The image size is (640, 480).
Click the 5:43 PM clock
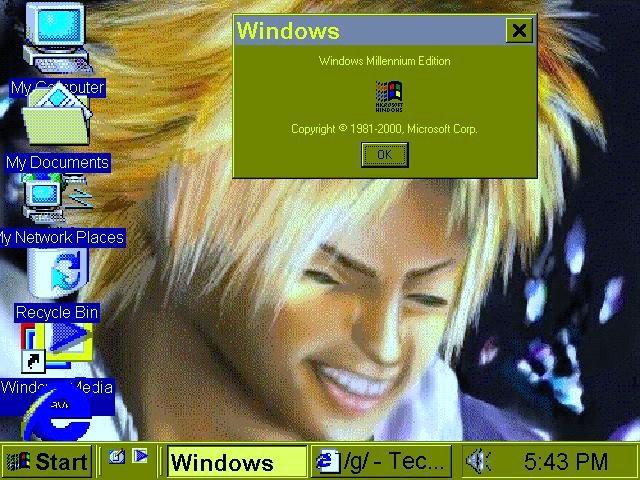point(566,462)
